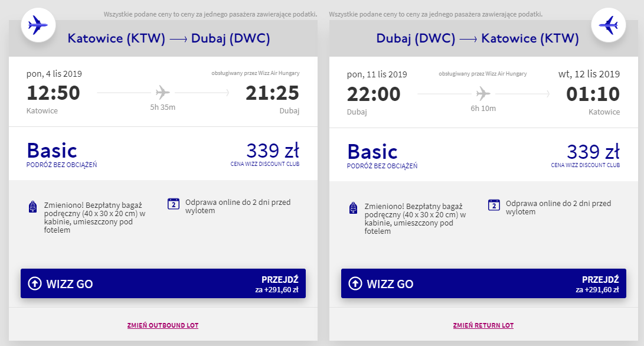The height and width of the screenshot is (346, 644).
Task: Click the outbound 339 zł Wizz Discount Club price
Action: coord(273,151)
